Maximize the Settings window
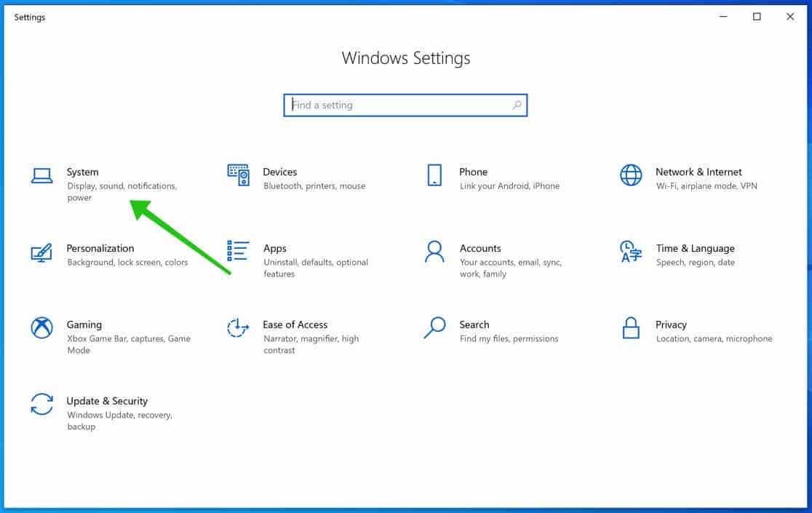812x513 pixels. 757,17
